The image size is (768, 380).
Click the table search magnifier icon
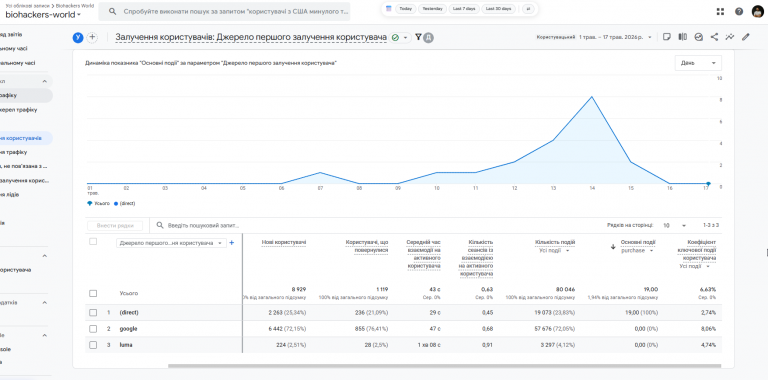pos(160,225)
